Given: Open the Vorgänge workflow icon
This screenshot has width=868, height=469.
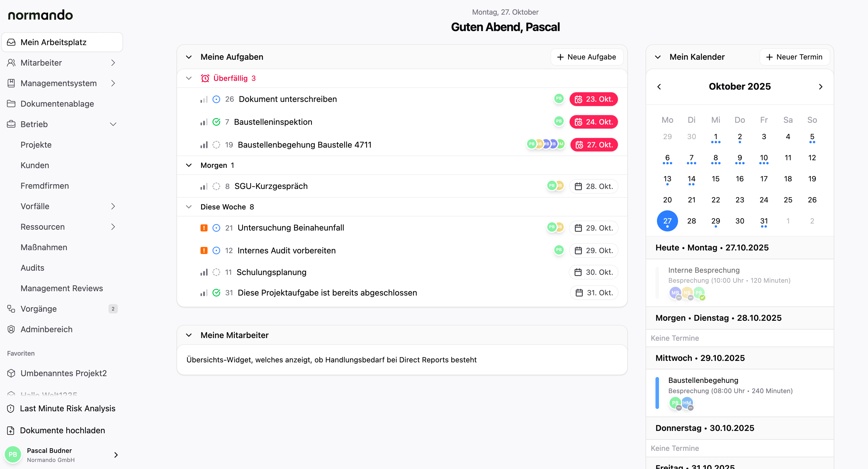Looking at the screenshot, I should click(x=11, y=309).
